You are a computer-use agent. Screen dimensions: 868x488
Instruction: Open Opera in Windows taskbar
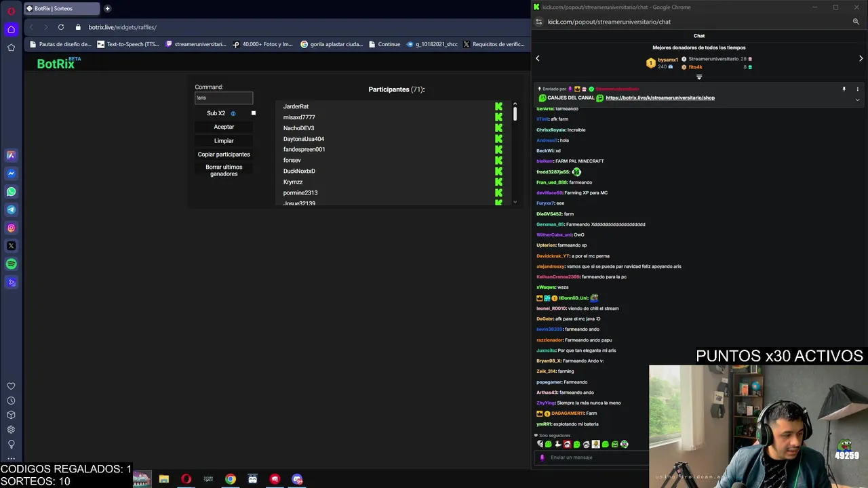[186, 479]
